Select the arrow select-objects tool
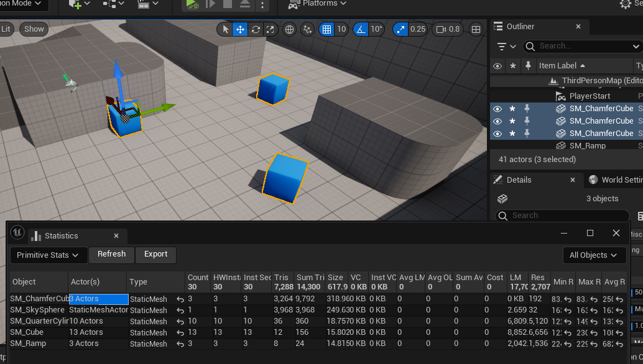The width and height of the screenshot is (643, 364). (225, 29)
